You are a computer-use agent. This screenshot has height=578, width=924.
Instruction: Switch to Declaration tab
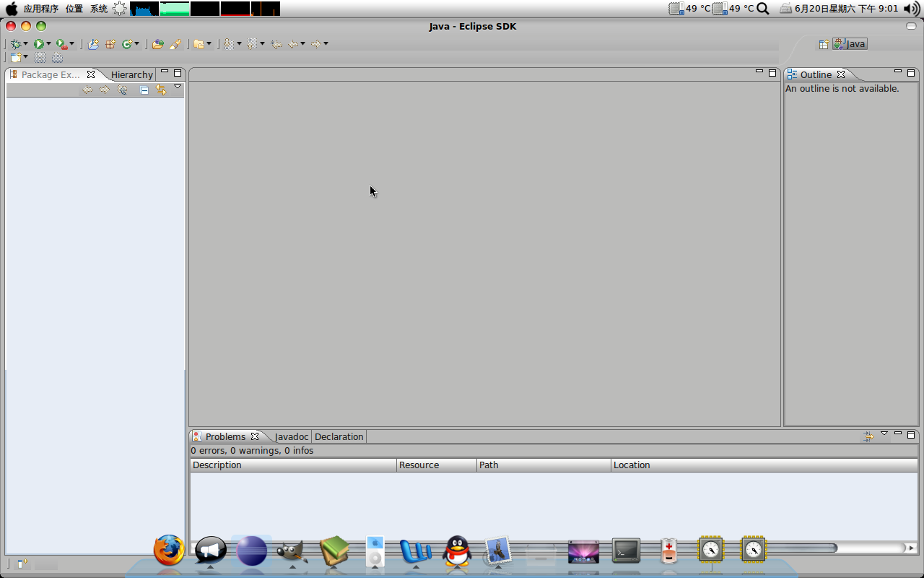pos(339,436)
